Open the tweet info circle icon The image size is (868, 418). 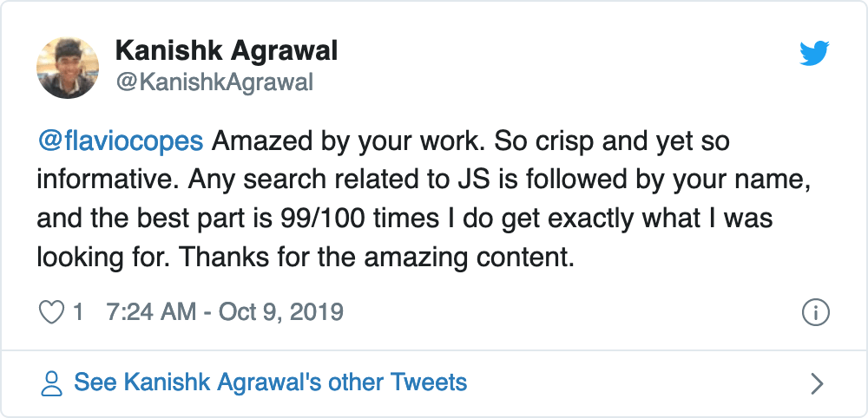click(x=816, y=312)
